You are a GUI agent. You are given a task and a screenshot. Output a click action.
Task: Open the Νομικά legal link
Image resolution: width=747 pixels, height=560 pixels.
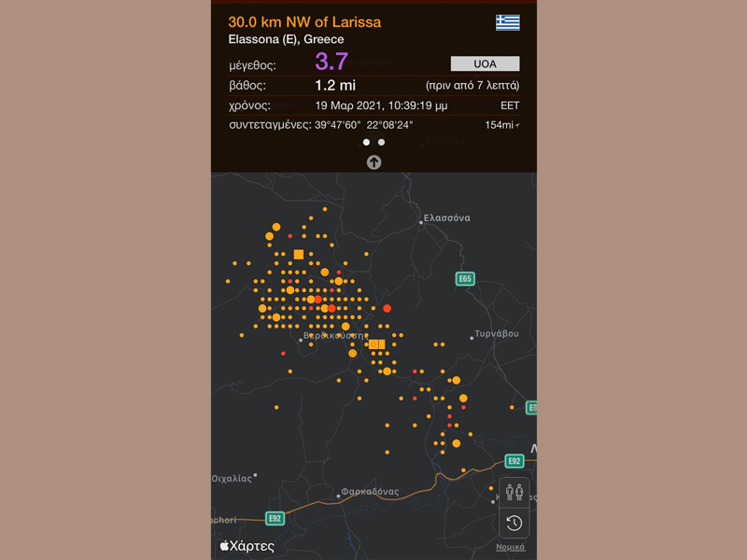click(510, 547)
